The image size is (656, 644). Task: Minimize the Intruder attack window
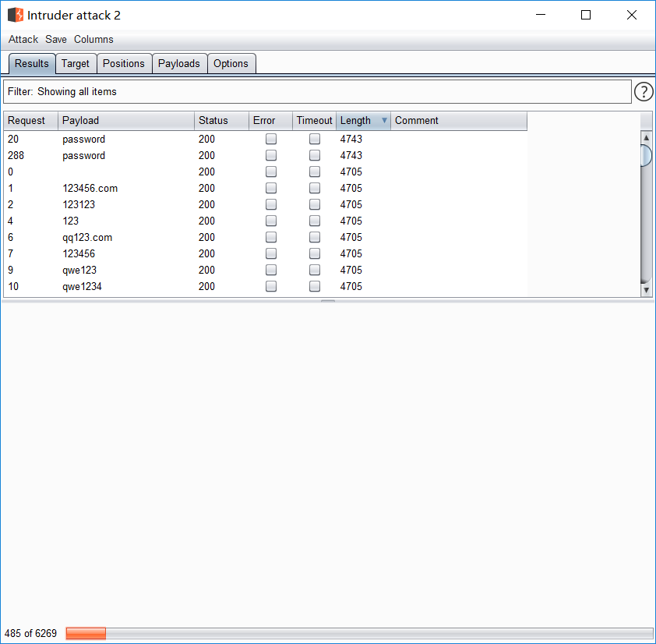point(541,15)
